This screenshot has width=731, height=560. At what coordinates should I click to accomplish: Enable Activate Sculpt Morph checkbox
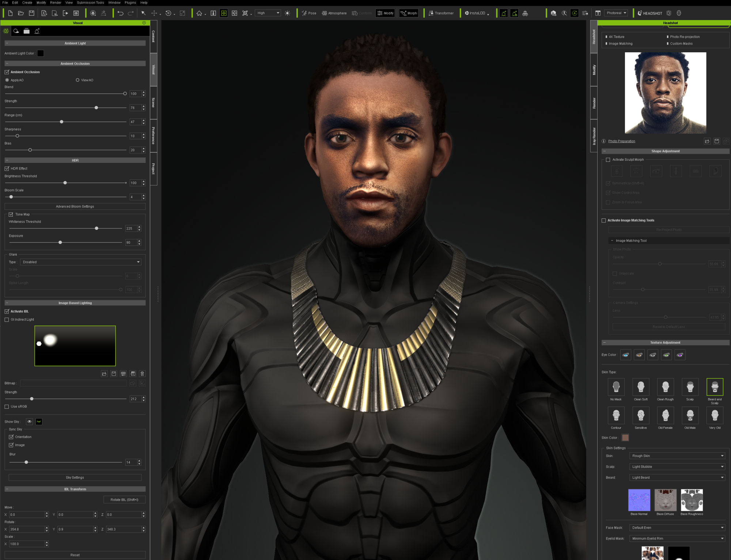click(x=608, y=160)
